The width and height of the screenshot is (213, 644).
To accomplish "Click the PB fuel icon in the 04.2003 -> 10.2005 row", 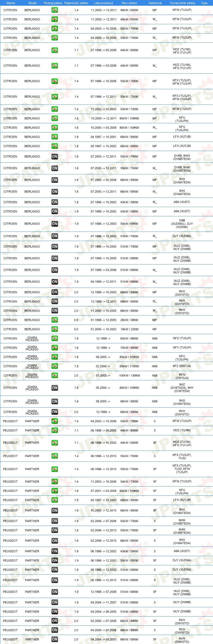I will click(55, 38).
